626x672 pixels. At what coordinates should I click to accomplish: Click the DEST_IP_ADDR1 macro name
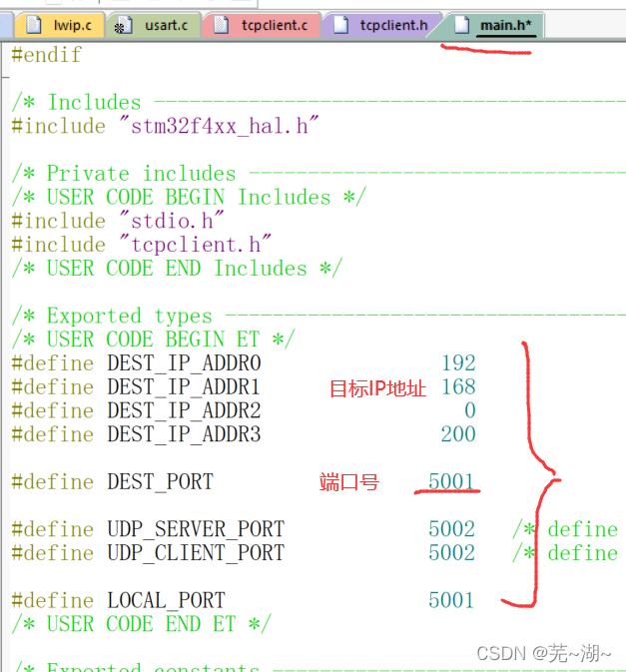pos(184,387)
